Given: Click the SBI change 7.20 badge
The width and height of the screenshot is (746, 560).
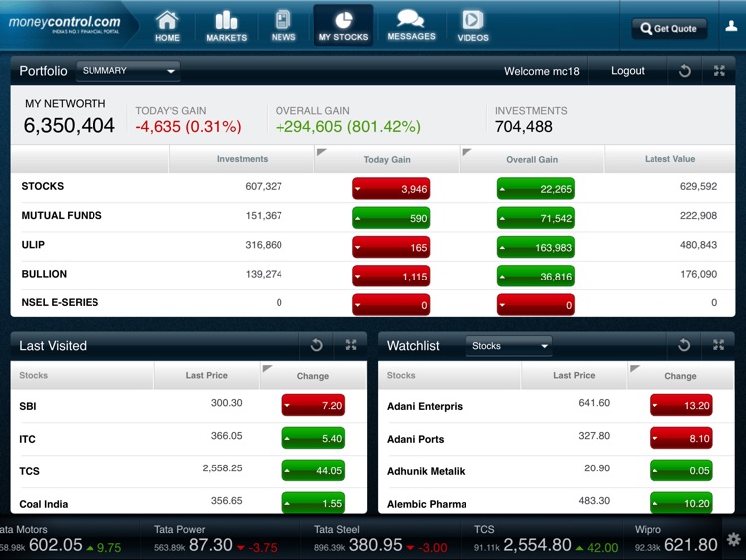Looking at the screenshot, I should tap(313, 405).
